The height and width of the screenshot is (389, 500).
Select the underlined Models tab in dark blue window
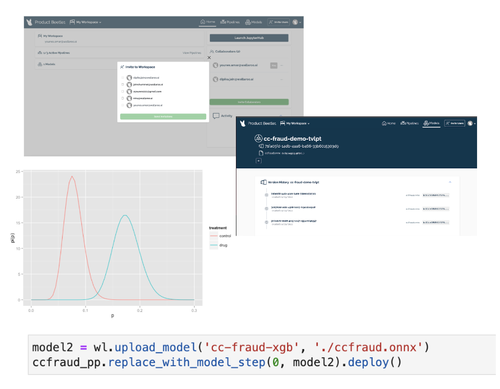point(432,123)
